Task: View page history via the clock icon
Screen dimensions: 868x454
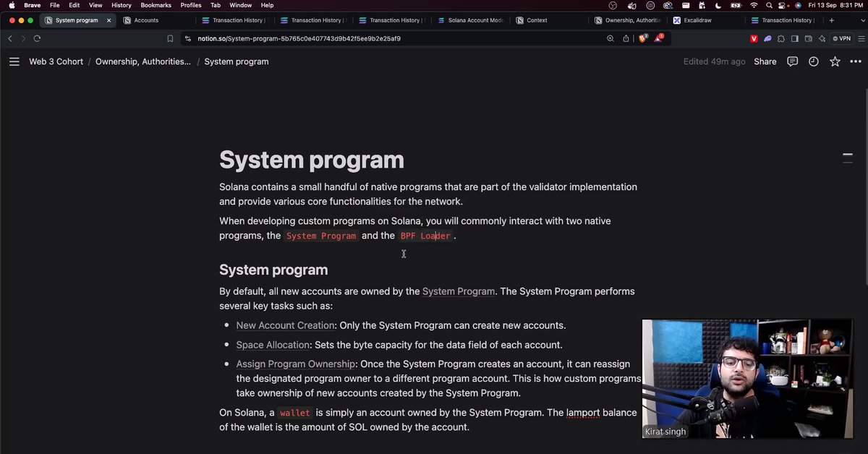Action: click(813, 61)
